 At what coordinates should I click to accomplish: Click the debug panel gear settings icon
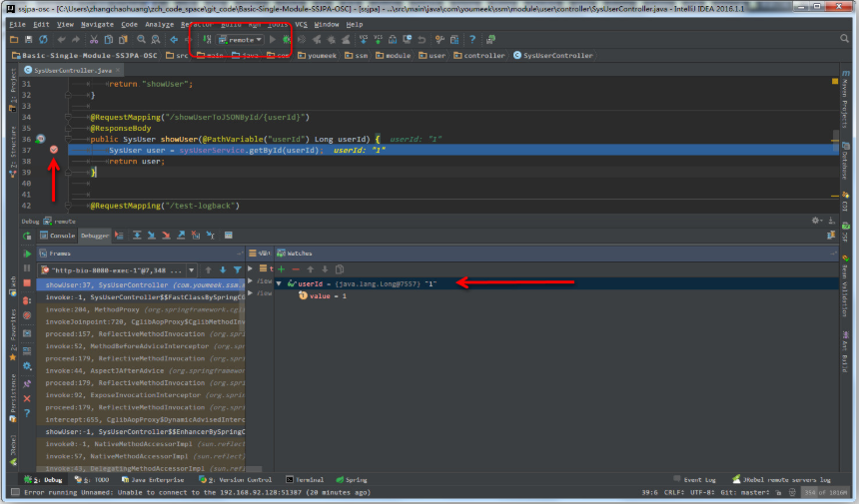(x=816, y=221)
